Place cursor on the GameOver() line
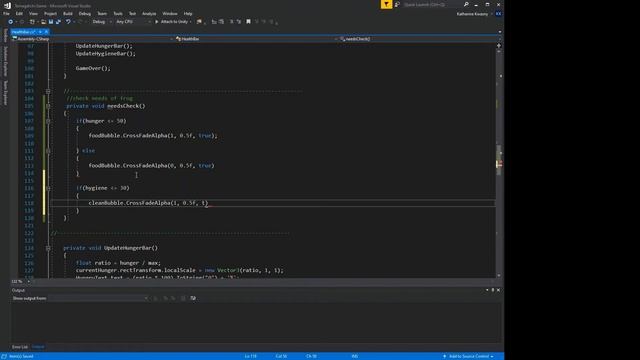The width and height of the screenshot is (640, 360). [x=93, y=69]
